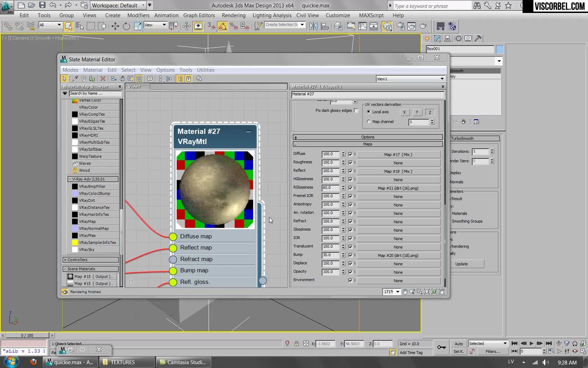Assign material to selection in Slate toolbar
588x368 pixels.
tap(92, 79)
